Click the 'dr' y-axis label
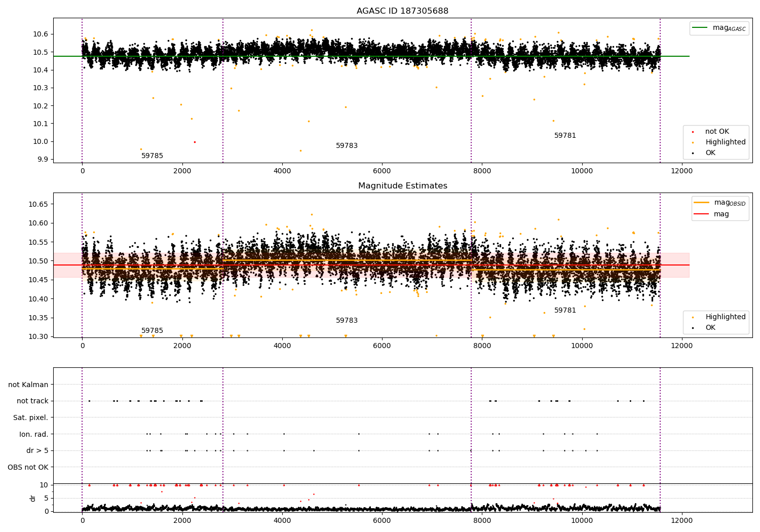 click(33, 498)
